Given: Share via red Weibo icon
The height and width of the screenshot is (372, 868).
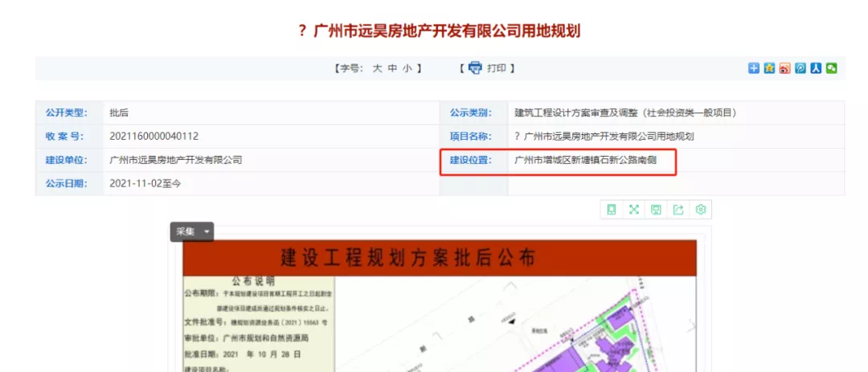Looking at the screenshot, I should pyautogui.click(x=785, y=68).
